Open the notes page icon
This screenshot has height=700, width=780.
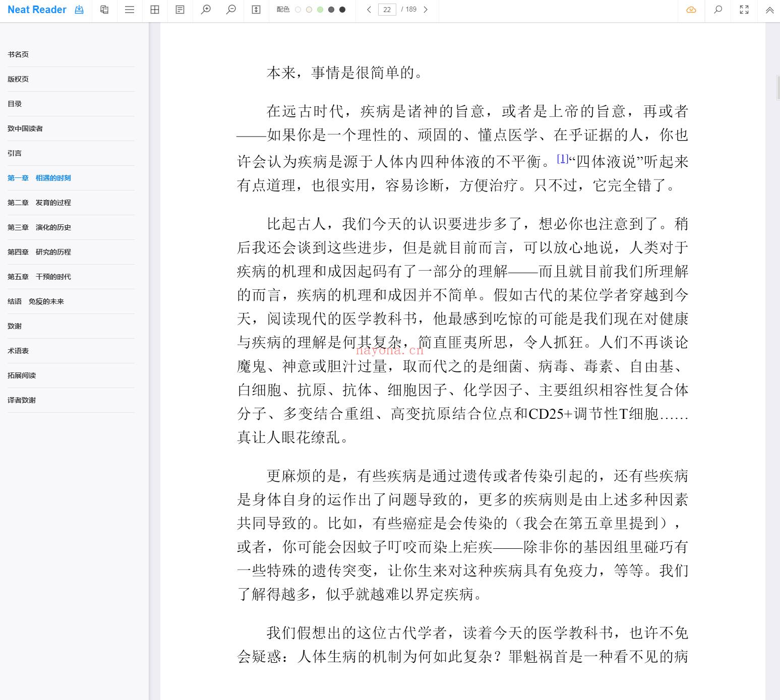point(180,10)
